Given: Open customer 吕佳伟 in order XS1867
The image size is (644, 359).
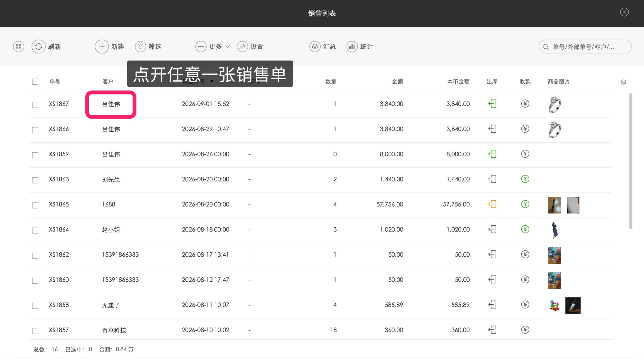Looking at the screenshot, I should pyautogui.click(x=111, y=104).
